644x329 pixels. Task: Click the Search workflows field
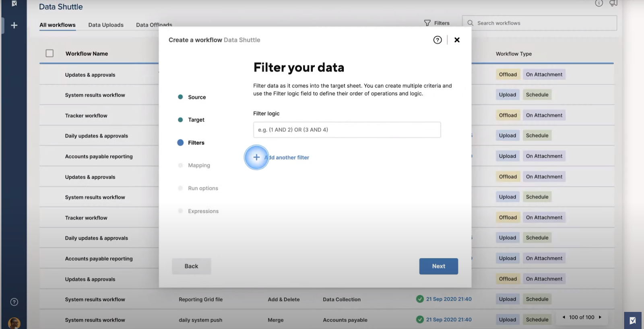[539, 23]
